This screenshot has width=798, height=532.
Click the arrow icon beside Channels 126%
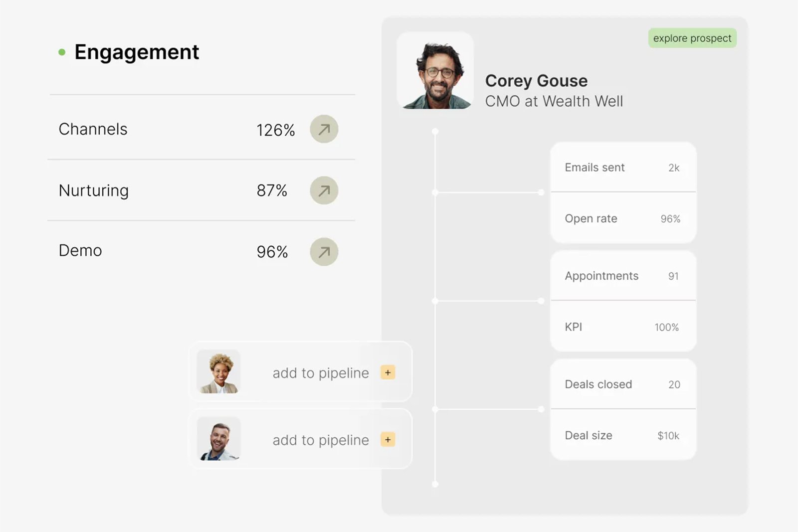[324, 129]
